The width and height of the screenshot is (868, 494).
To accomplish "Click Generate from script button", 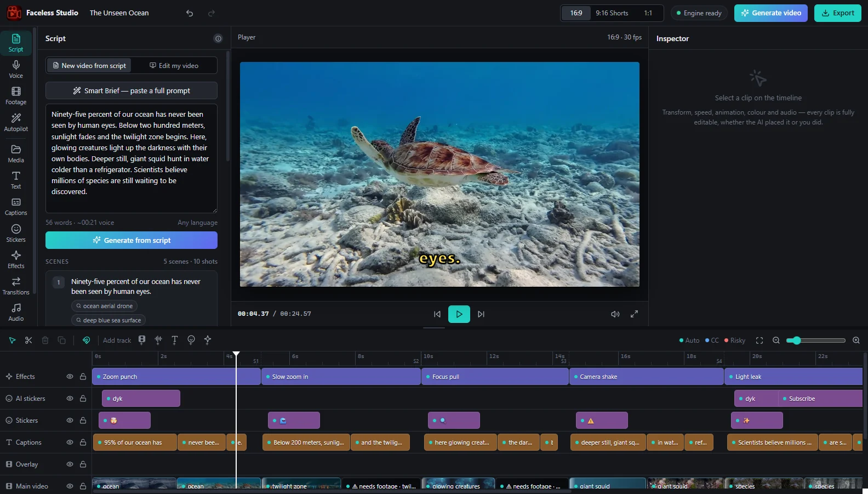I will [x=132, y=240].
